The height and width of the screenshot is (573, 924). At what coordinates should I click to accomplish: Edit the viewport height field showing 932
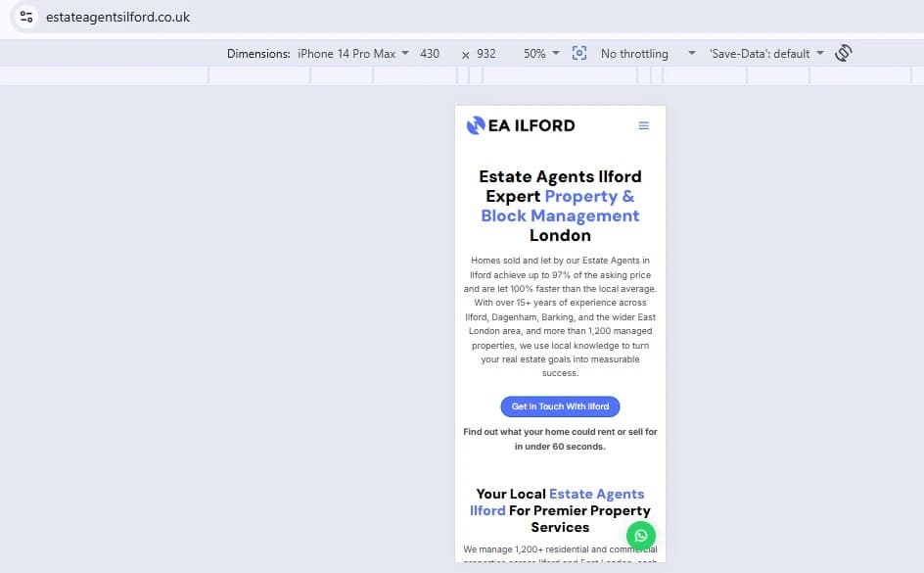pyautogui.click(x=486, y=54)
